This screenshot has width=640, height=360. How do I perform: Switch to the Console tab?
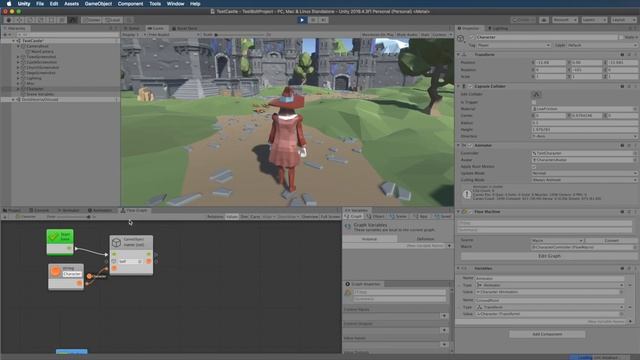pos(40,210)
